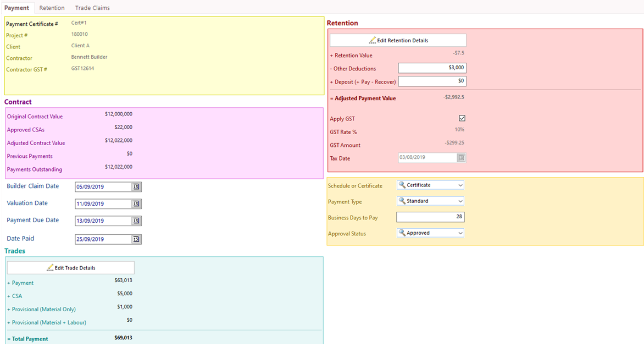This screenshot has height=358, width=644.
Task: Open the Schedule or Certificate dropdown
Action: [460, 185]
